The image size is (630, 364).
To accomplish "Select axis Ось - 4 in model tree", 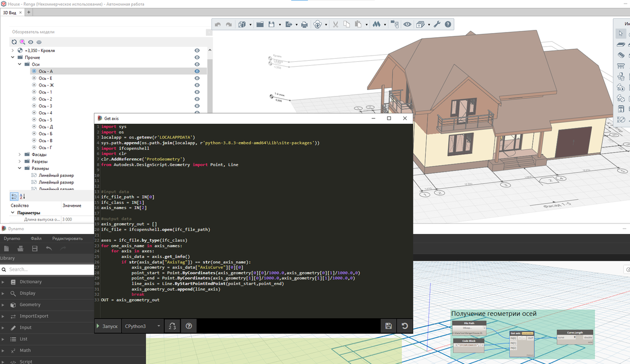I will click(45, 113).
